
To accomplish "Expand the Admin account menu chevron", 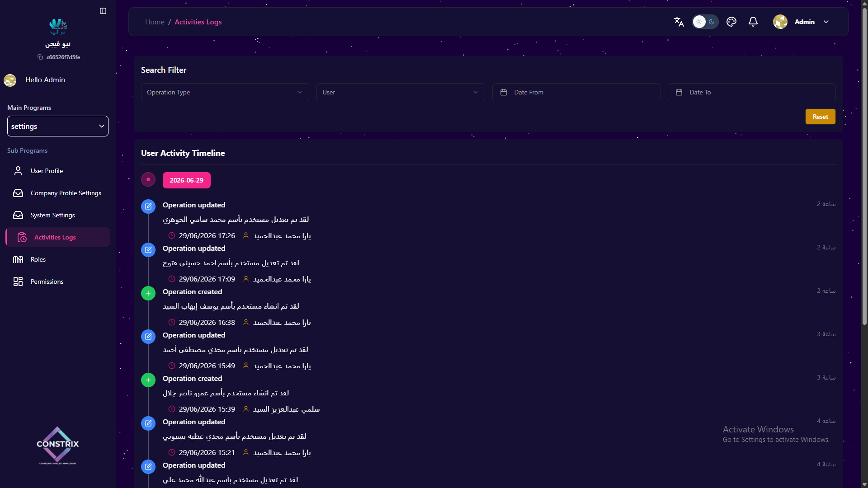I will (826, 22).
